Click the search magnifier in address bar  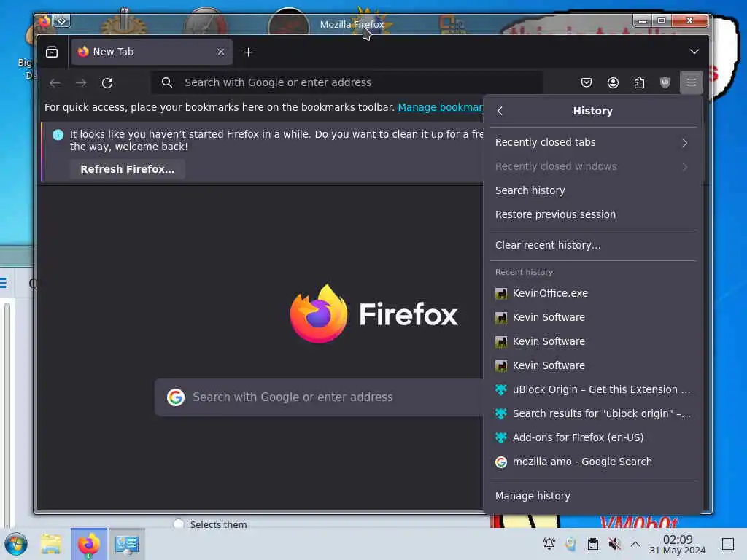pyautogui.click(x=167, y=82)
